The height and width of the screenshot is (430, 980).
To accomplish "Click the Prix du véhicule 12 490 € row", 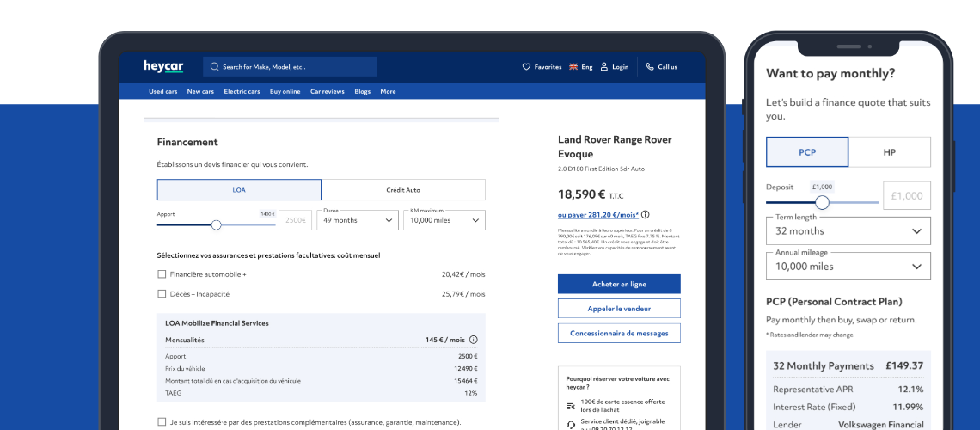I will [322, 369].
